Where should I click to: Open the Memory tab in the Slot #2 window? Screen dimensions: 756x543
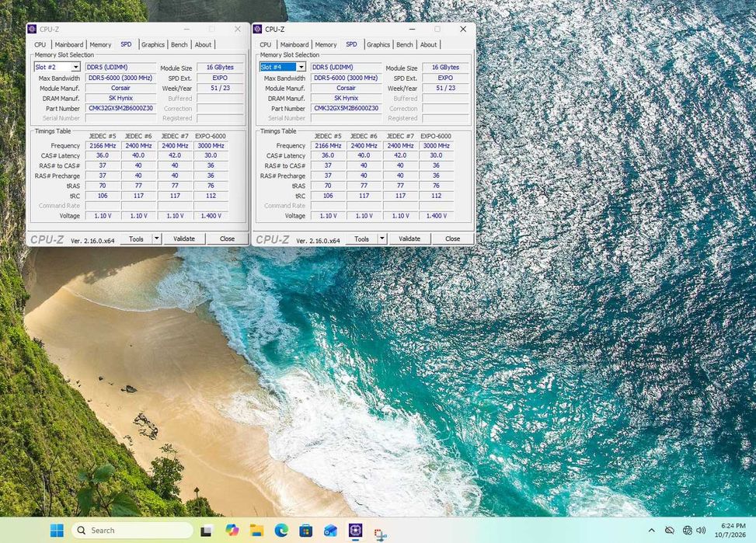[x=100, y=44]
